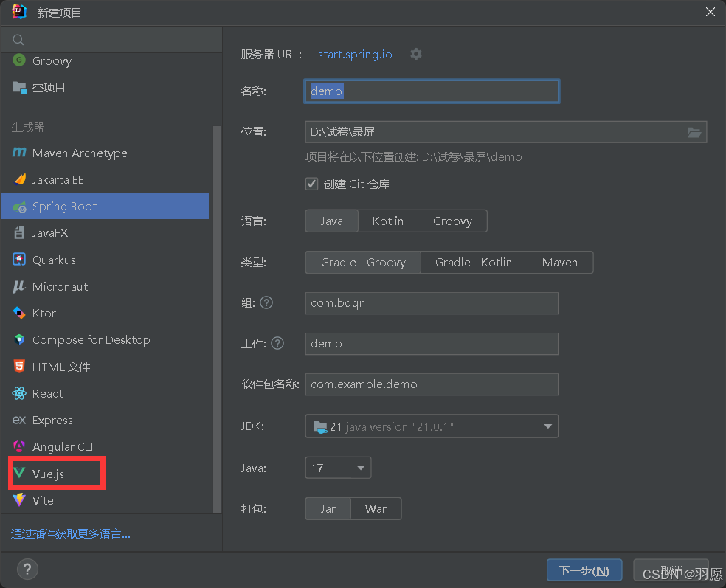Show help for the artifact field

tap(277, 344)
